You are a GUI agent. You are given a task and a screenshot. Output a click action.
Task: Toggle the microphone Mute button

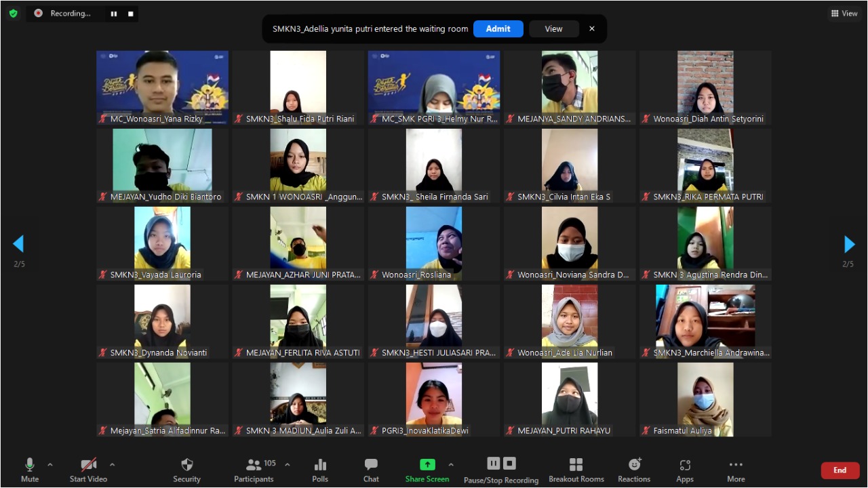click(29, 465)
